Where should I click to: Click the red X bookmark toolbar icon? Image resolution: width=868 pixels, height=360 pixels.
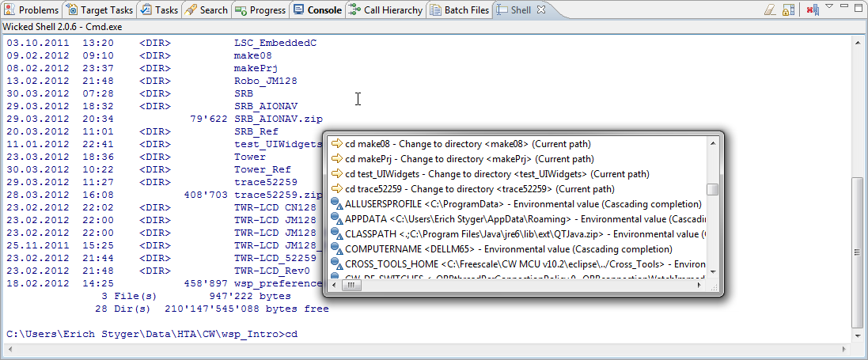point(813,10)
